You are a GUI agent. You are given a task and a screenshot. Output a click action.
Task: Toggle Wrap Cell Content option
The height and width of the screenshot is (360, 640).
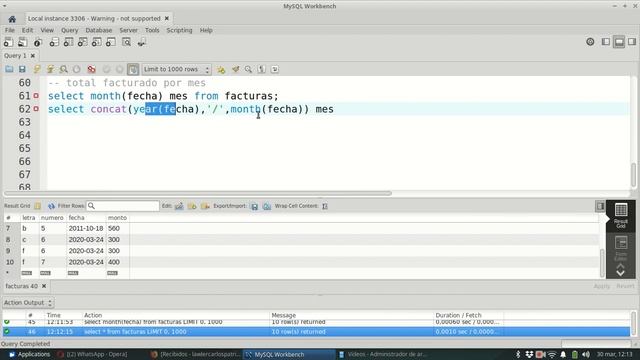tap(325, 206)
